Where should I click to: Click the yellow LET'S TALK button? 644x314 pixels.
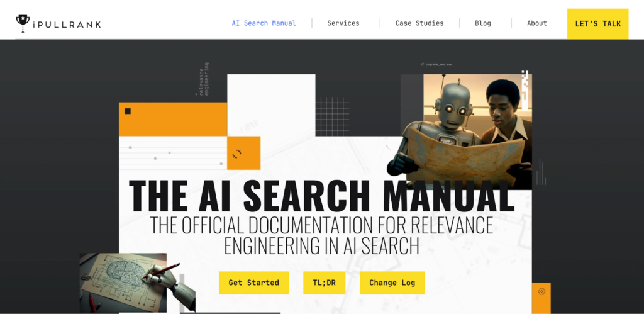click(x=597, y=24)
